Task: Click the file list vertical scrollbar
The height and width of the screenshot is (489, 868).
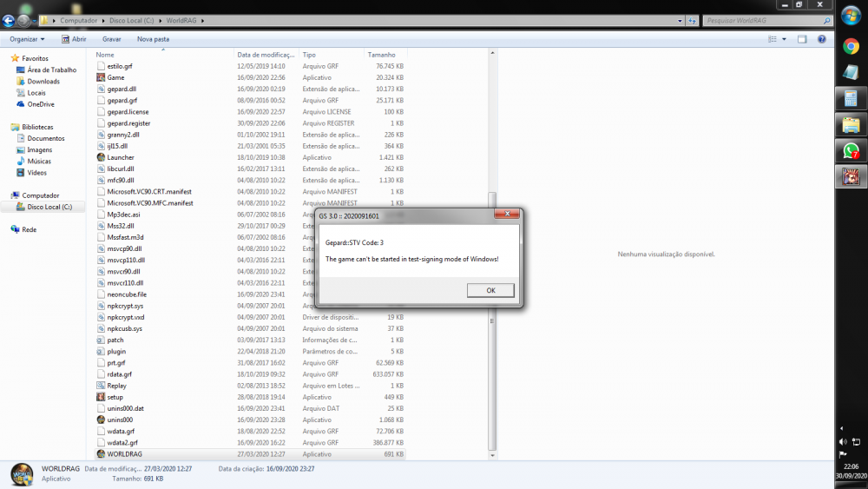Action: tap(492, 254)
